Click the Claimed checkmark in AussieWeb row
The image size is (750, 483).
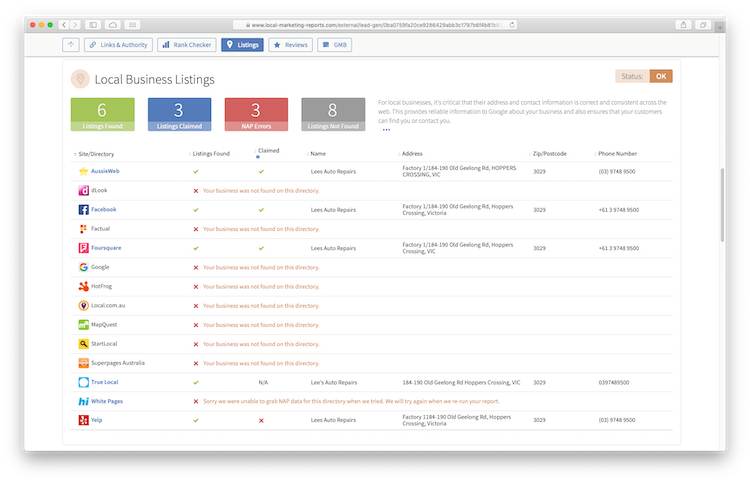point(261,171)
